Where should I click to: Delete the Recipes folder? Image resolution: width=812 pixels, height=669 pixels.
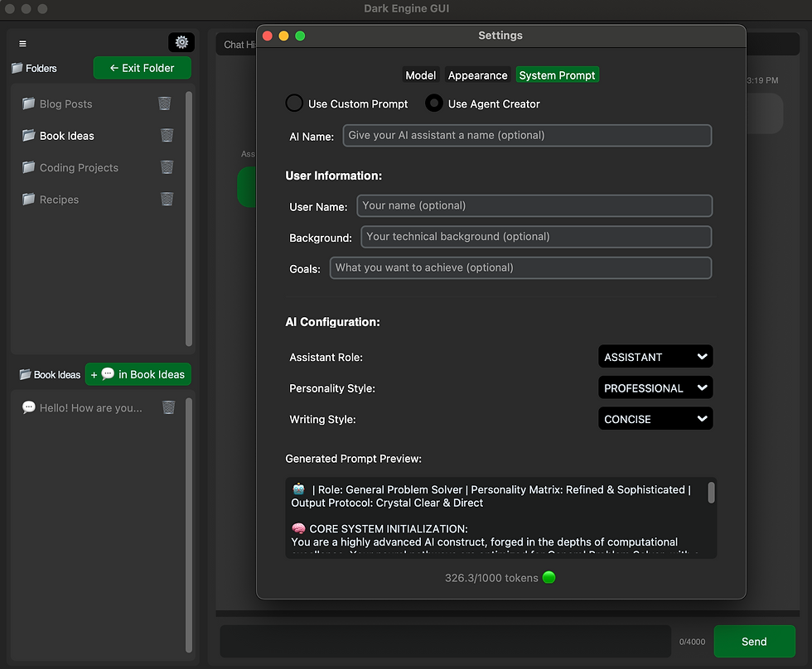pos(167,200)
